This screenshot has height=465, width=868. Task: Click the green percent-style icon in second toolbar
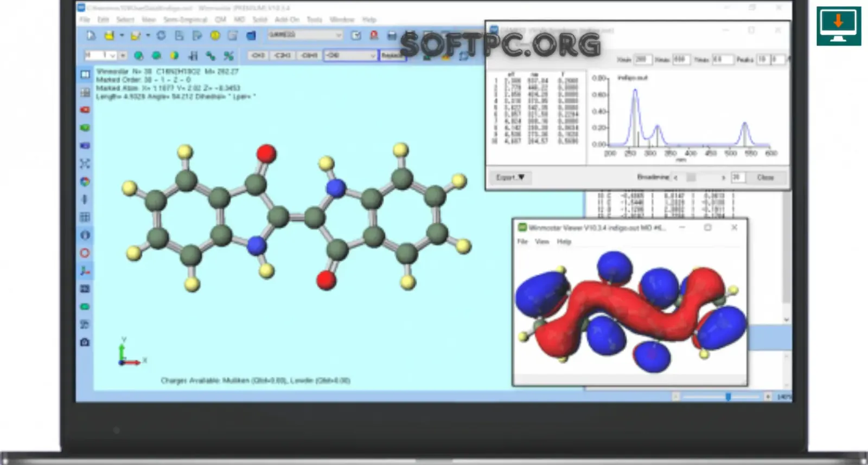coord(228,55)
